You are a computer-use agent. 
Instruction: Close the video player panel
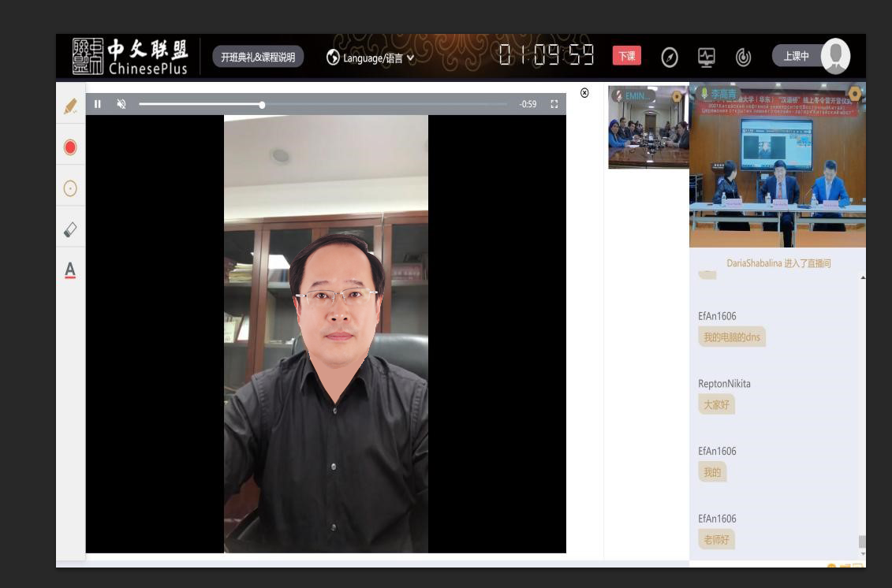(x=584, y=93)
